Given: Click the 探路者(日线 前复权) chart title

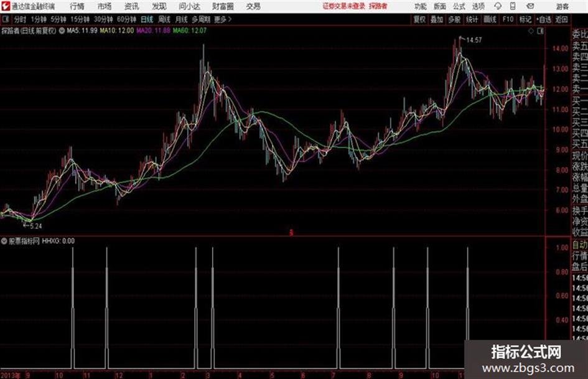Looking at the screenshot, I should (x=29, y=30).
